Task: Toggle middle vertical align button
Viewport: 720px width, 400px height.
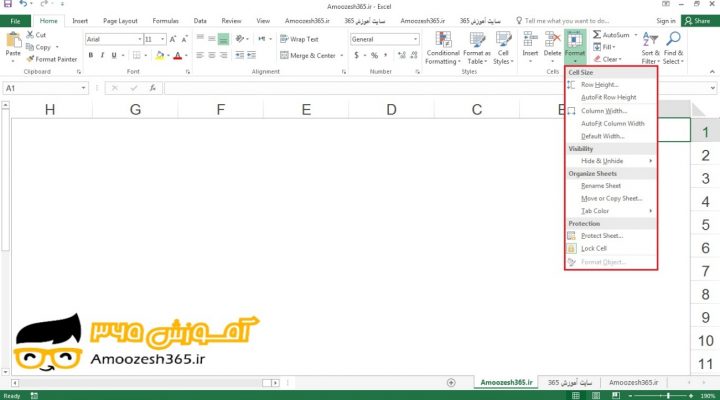Action: pos(212,39)
